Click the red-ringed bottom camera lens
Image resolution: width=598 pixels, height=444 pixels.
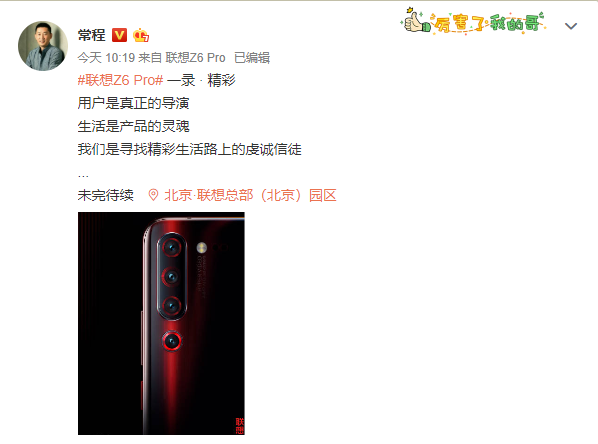[172, 340]
